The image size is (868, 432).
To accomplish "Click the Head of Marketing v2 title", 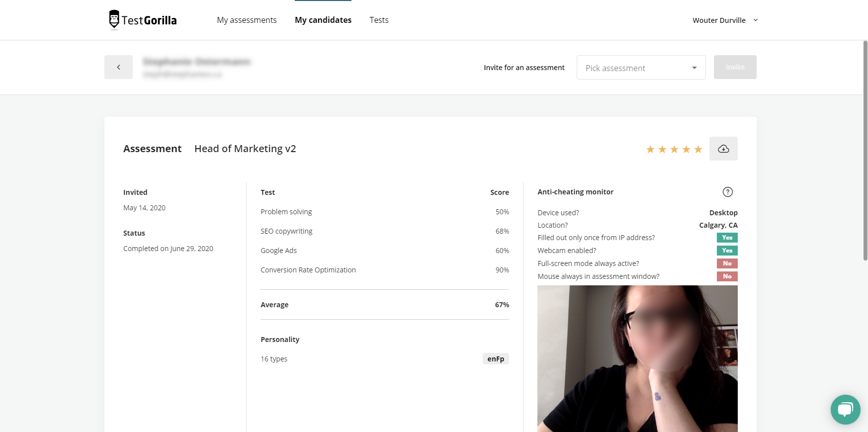I will pos(245,149).
